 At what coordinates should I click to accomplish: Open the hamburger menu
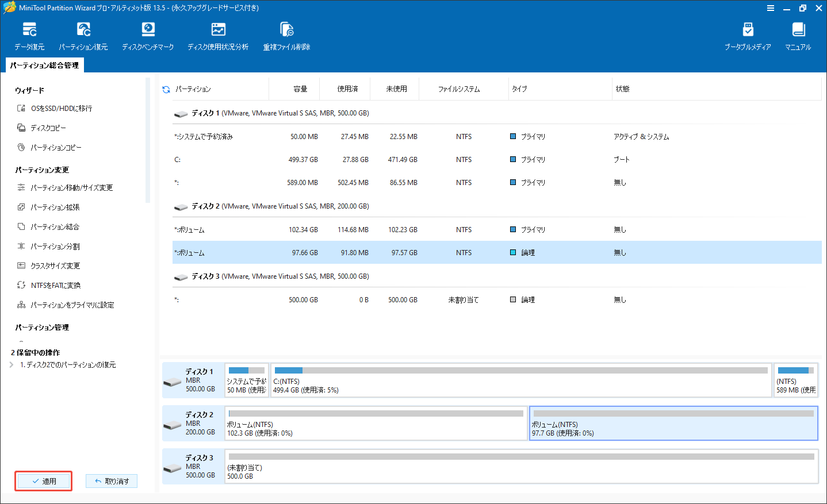(770, 8)
